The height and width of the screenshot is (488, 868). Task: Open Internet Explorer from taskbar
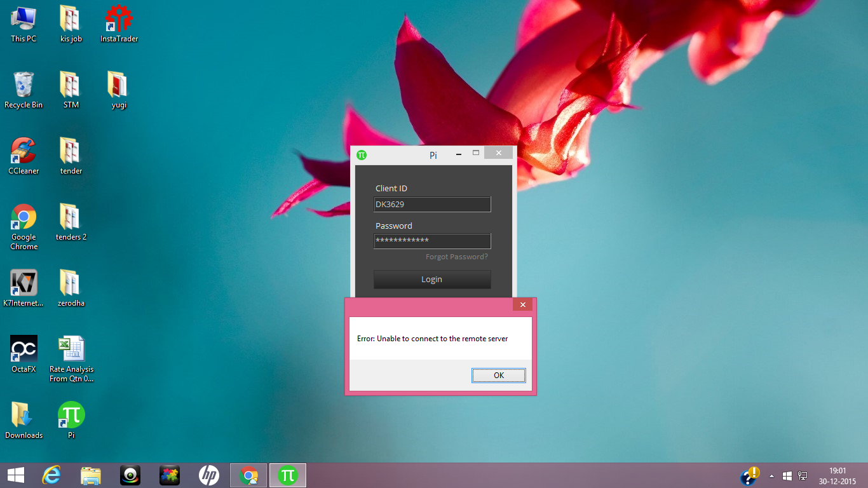(x=51, y=475)
